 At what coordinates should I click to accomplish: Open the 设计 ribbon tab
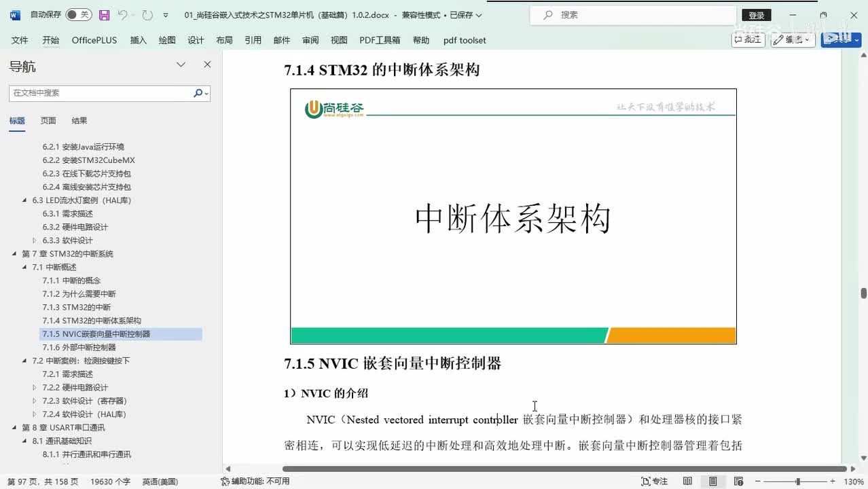[196, 40]
